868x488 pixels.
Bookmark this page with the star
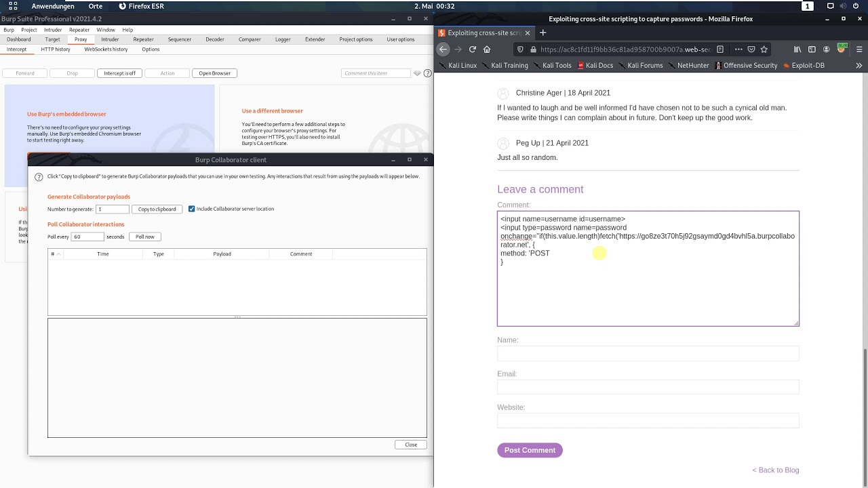pyautogui.click(x=764, y=49)
